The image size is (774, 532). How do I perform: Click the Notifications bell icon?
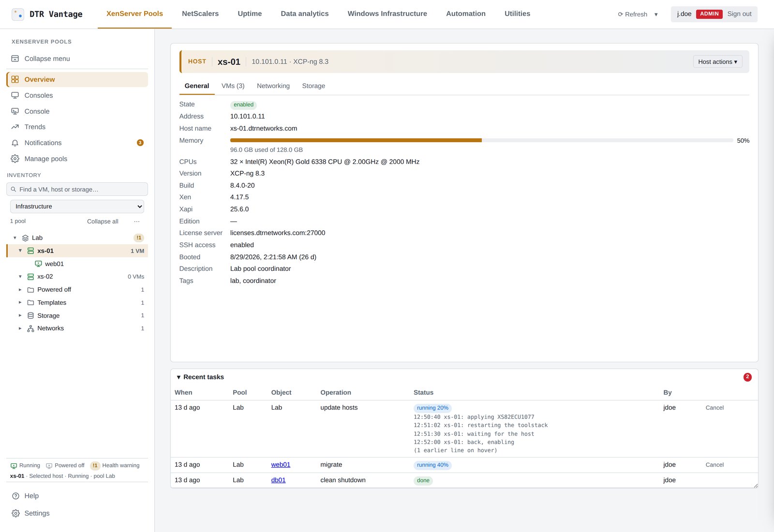click(x=15, y=143)
